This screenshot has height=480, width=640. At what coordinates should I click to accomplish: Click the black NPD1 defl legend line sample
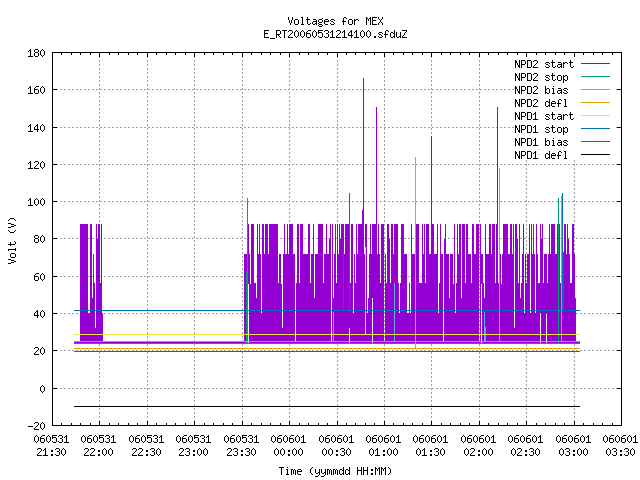coord(595,155)
